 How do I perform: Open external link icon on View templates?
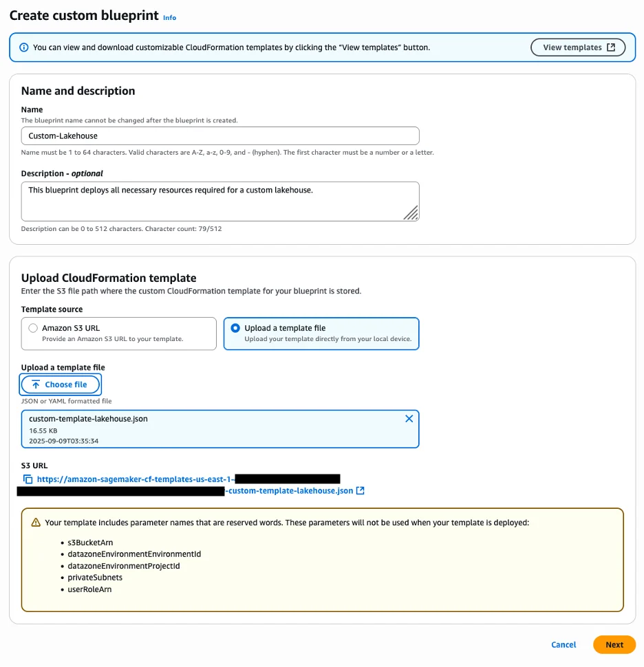(611, 47)
